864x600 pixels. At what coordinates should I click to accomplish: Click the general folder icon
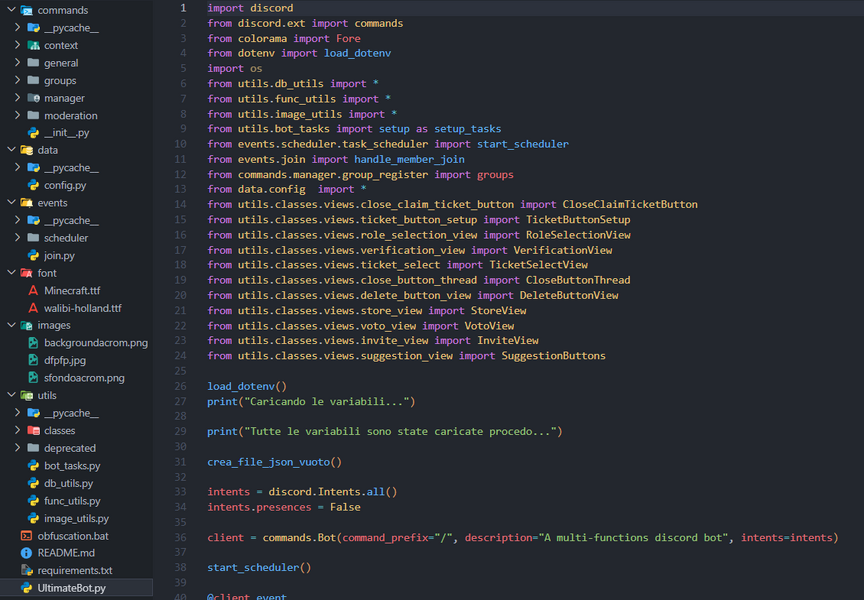(x=33, y=63)
